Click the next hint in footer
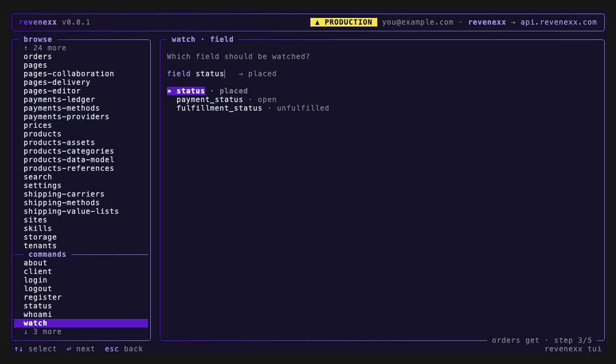The height and width of the screenshot is (364, 616). pyautogui.click(x=81, y=349)
